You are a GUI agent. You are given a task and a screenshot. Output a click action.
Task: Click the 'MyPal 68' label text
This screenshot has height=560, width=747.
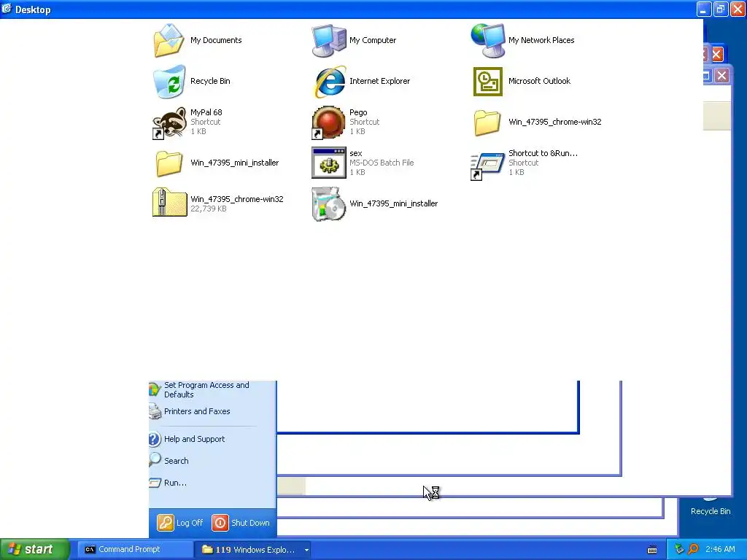click(x=206, y=112)
